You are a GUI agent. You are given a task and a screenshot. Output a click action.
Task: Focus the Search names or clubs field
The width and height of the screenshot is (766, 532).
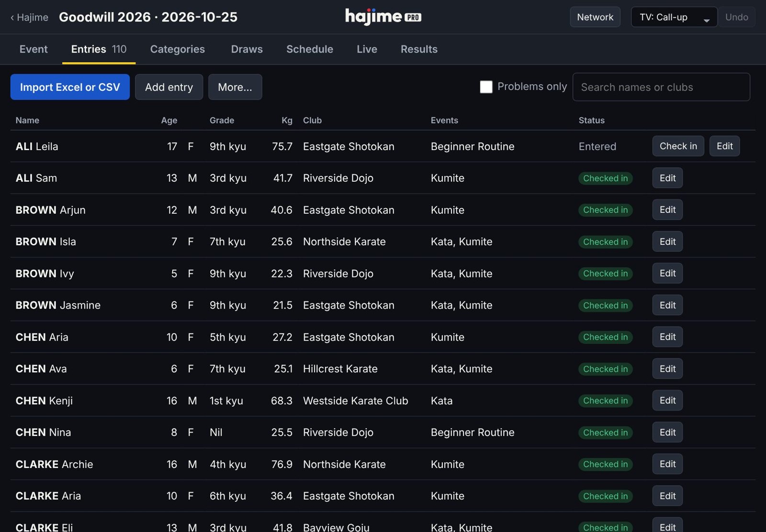click(x=661, y=87)
